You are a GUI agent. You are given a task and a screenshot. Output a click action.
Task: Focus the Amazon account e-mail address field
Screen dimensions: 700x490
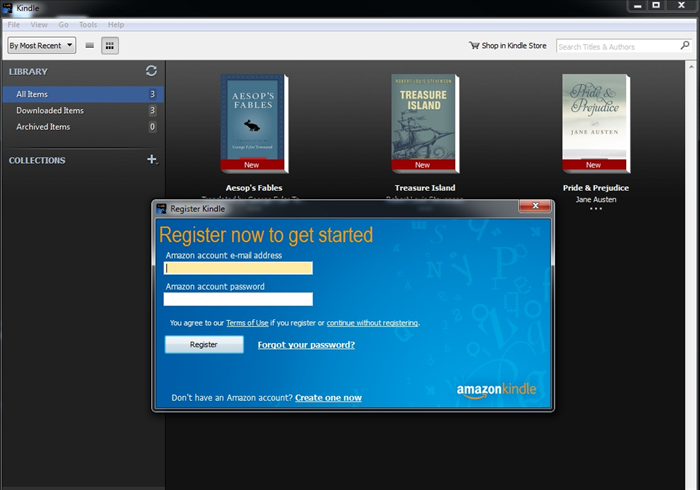(238, 268)
